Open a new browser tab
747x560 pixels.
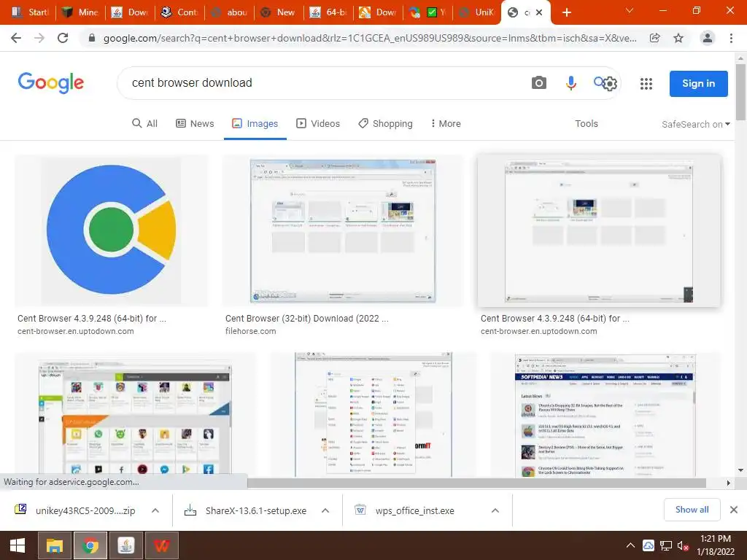(566, 12)
